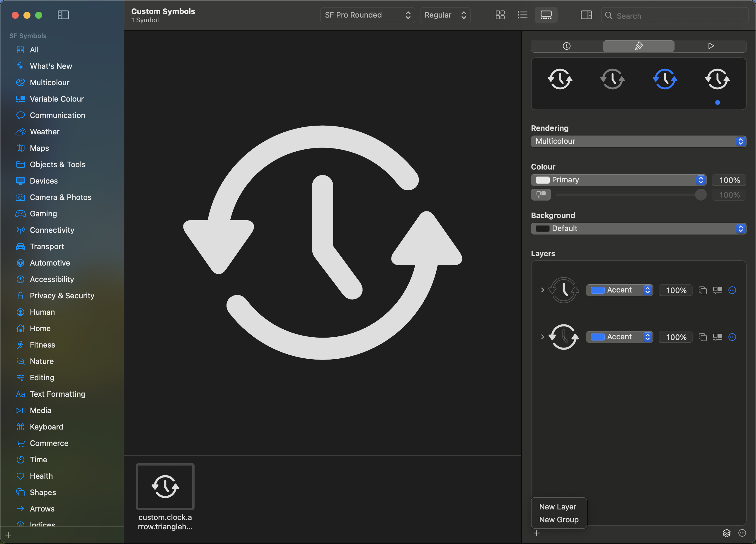Expand the first layer (clock hands)
Screen dimensions: 756x544
click(542, 290)
